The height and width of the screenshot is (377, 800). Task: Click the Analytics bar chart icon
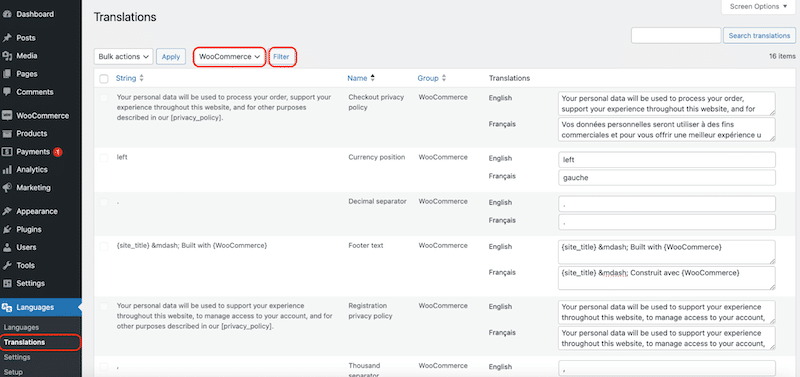[x=7, y=170]
